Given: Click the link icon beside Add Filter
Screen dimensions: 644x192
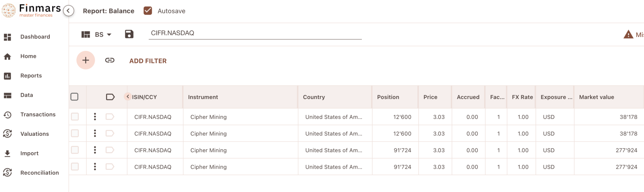Looking at the screenshot, I should click(x=110, y=60).
